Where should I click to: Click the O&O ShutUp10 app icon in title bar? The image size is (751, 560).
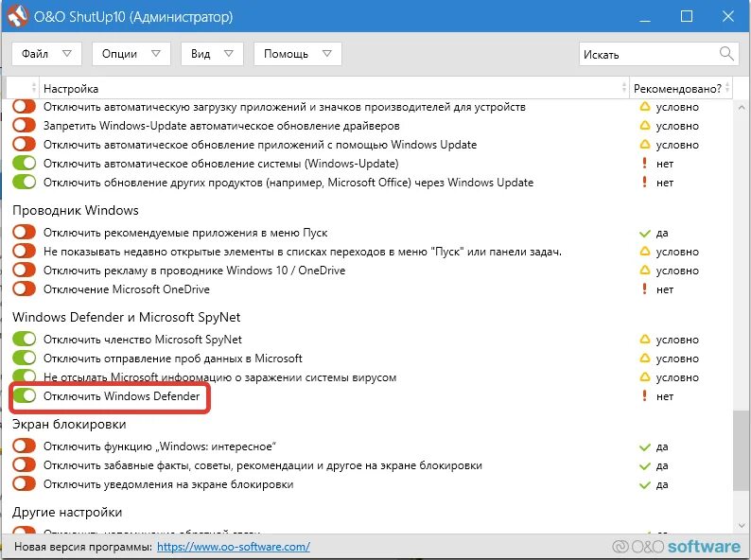pos(17,16)
